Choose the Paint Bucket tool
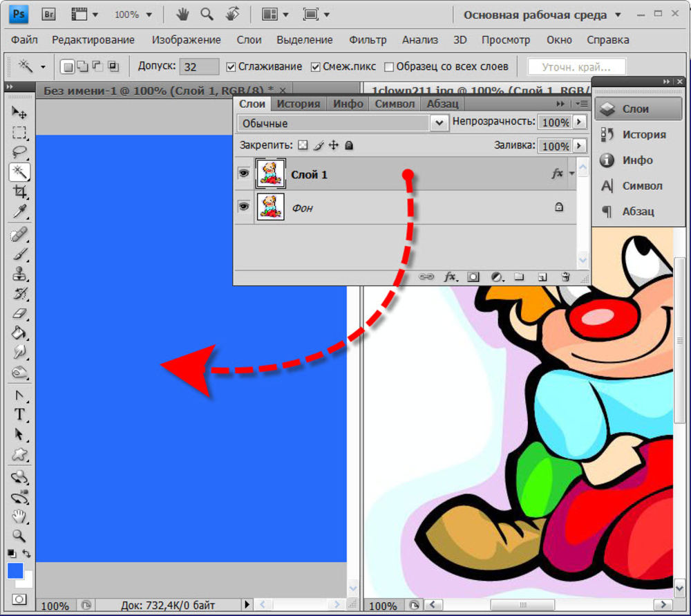691x616 pixels. pyautogui.click(x=19, y=333)
